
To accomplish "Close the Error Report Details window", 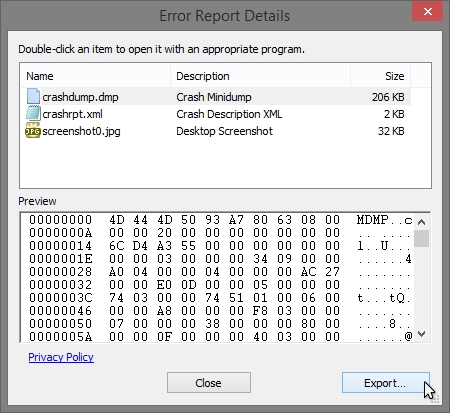I will tap(428, 12).
